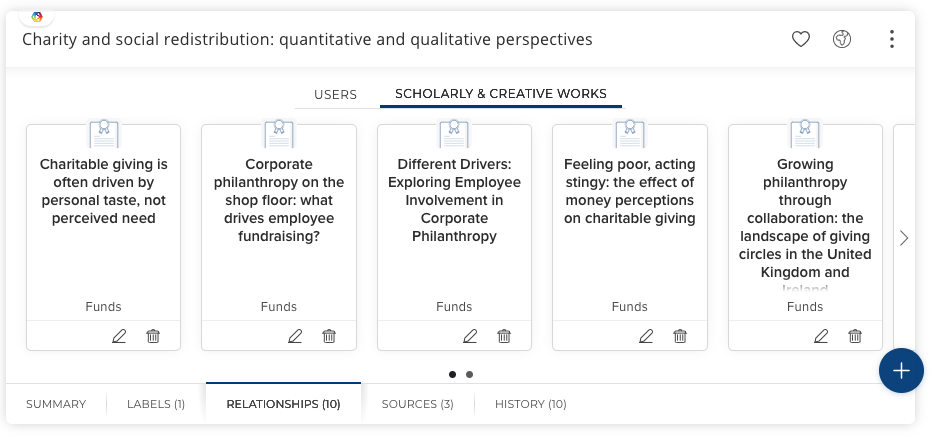Image resolution: width=934 pixels, height=438 pixels.
Task: Switch to the Users tab
Action: point(335,95)
